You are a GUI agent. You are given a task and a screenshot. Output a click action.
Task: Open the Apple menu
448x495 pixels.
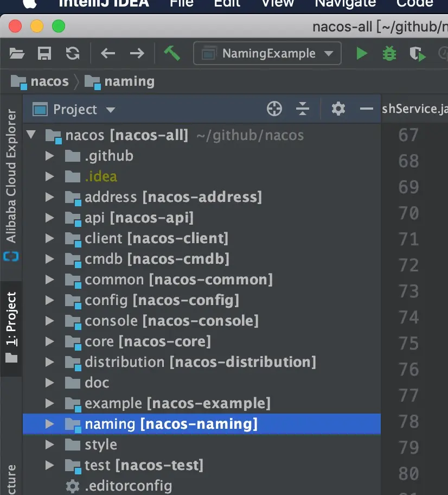(30, 3)
